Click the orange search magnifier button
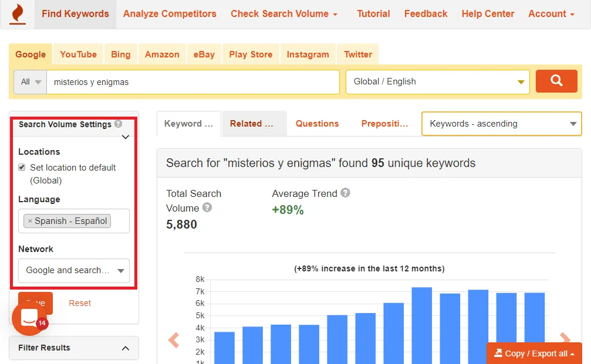 click(556, 81)
